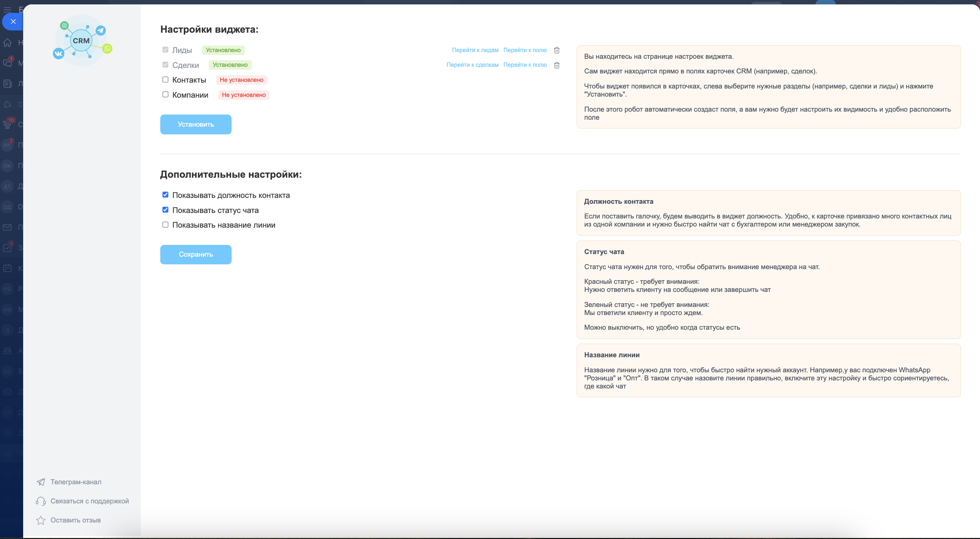
Task: Open the calendar icon in sidebar
Action: coord(7,268)
